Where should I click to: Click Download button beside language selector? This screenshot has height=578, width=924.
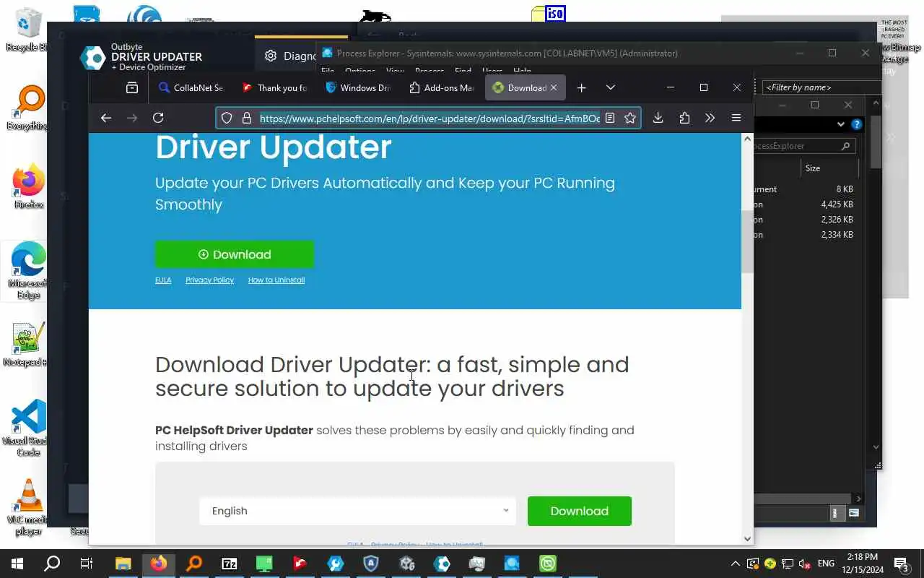click(580, 511)
